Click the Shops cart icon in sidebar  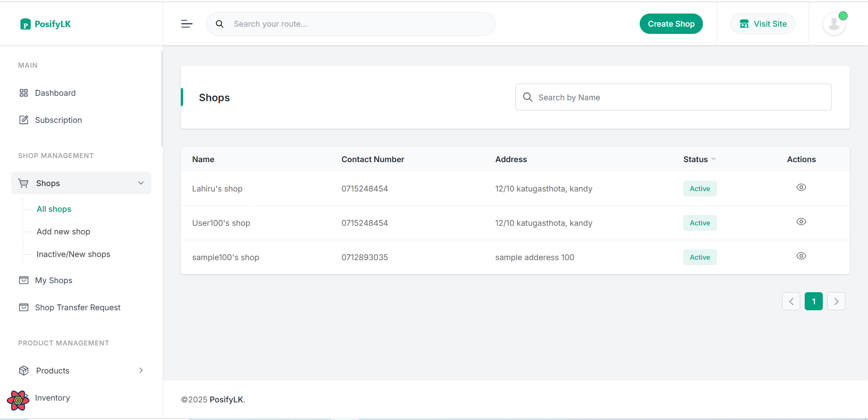coord(24,183)
